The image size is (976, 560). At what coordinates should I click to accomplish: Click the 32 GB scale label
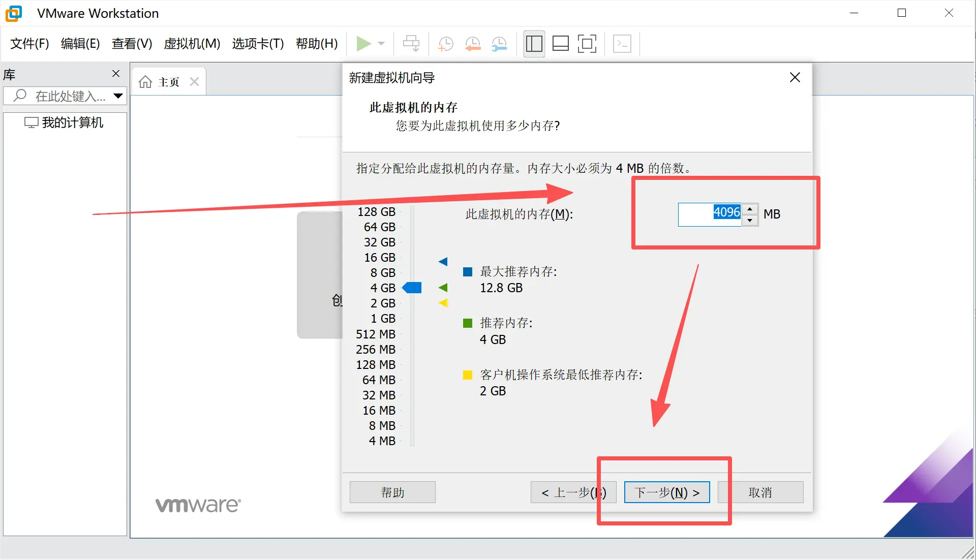click(379, 242)
